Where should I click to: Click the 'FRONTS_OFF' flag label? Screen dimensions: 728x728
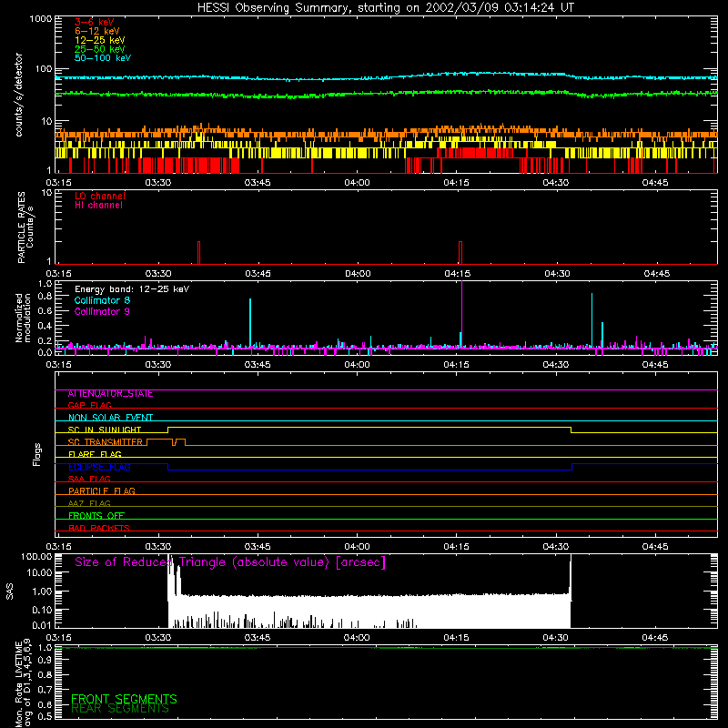(96, 516)
